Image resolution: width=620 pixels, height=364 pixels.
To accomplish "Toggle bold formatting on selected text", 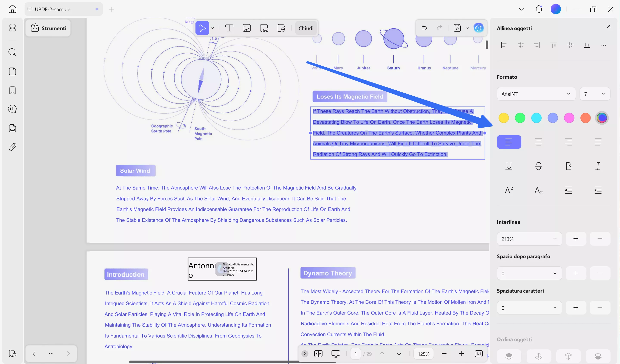I will pyautogui.click(x=568, y=166).
